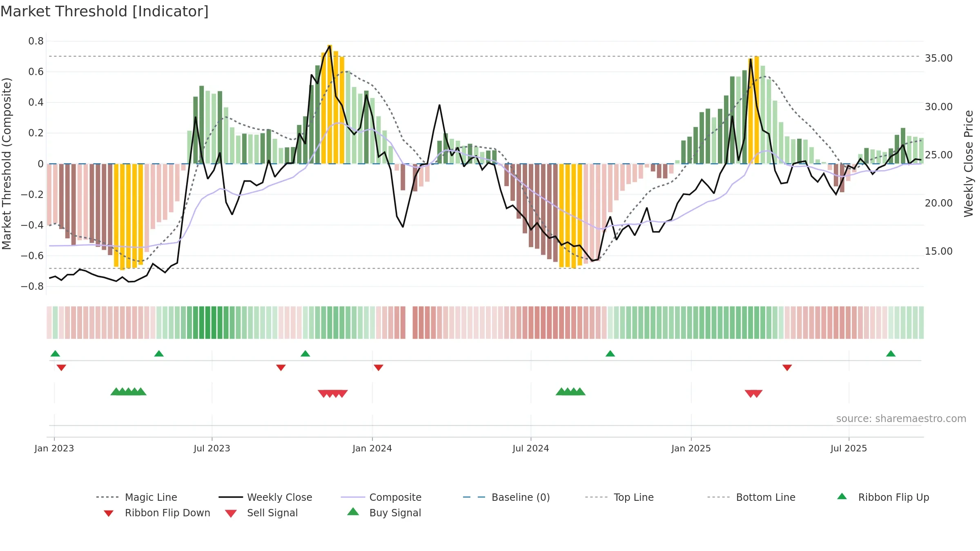Viewport: 980px width, 551px height.
Task: Click the Jul 2025 x-axis label
Action: point(849,449)
